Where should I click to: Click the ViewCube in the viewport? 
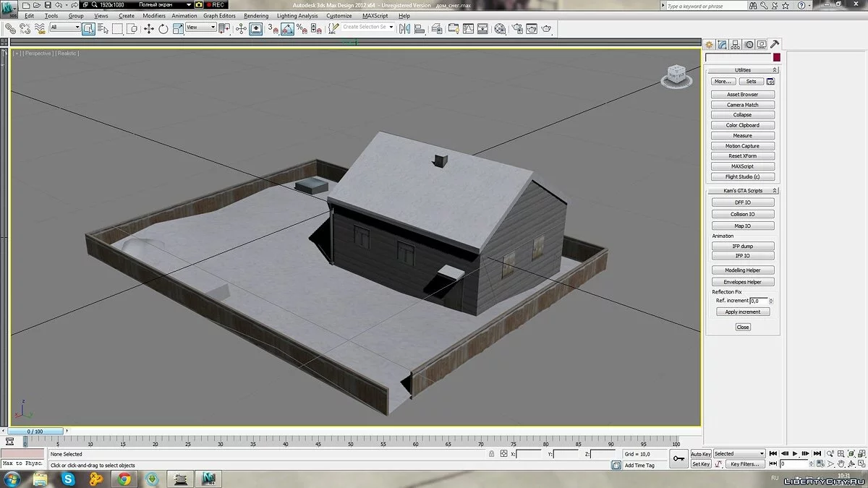tap(676, 74)
